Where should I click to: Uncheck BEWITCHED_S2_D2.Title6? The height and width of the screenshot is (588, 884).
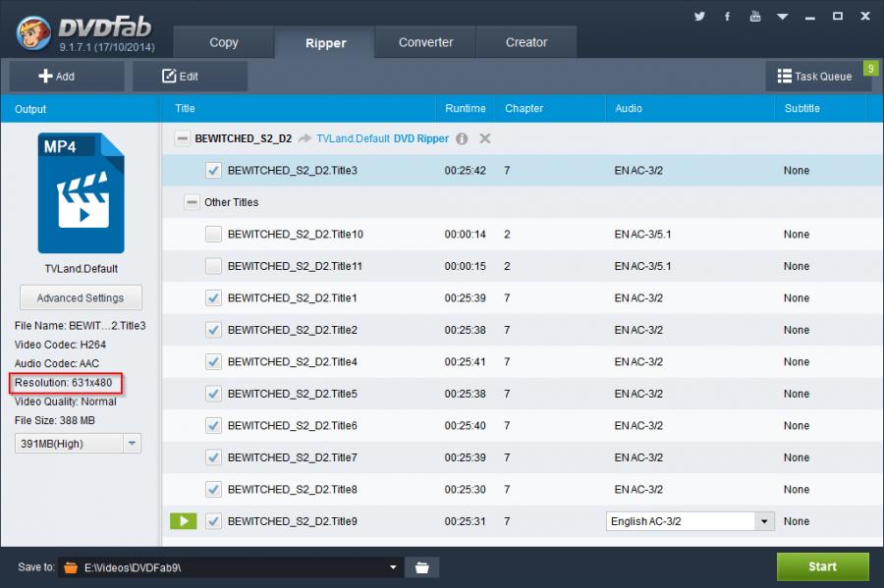[x=213, y=426]
